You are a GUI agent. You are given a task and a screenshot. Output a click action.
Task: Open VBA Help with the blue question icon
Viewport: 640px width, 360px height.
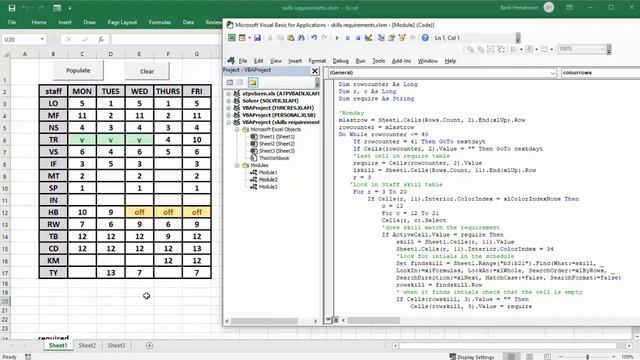[425, 38]
